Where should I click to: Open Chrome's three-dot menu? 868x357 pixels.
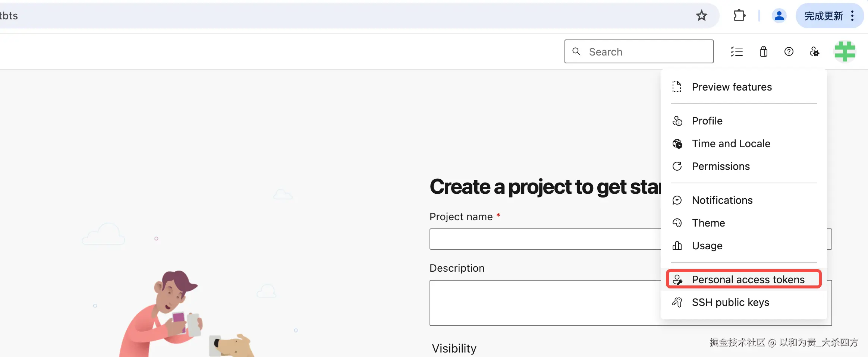pyautogui.click(x=852, y=16)
